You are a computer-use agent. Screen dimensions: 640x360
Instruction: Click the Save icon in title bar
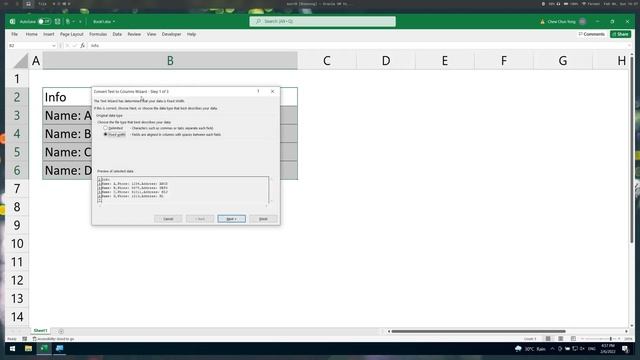coord(58,21)
